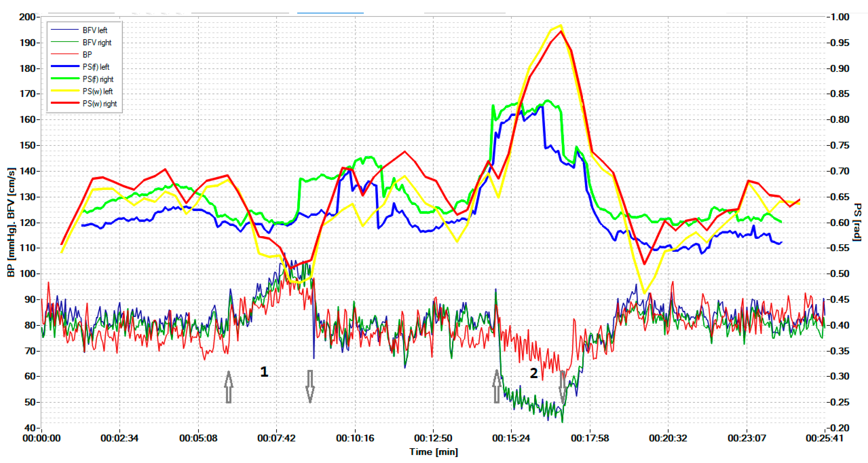Click the upward arrow marker starting maneuver 2

pos(496,386)
